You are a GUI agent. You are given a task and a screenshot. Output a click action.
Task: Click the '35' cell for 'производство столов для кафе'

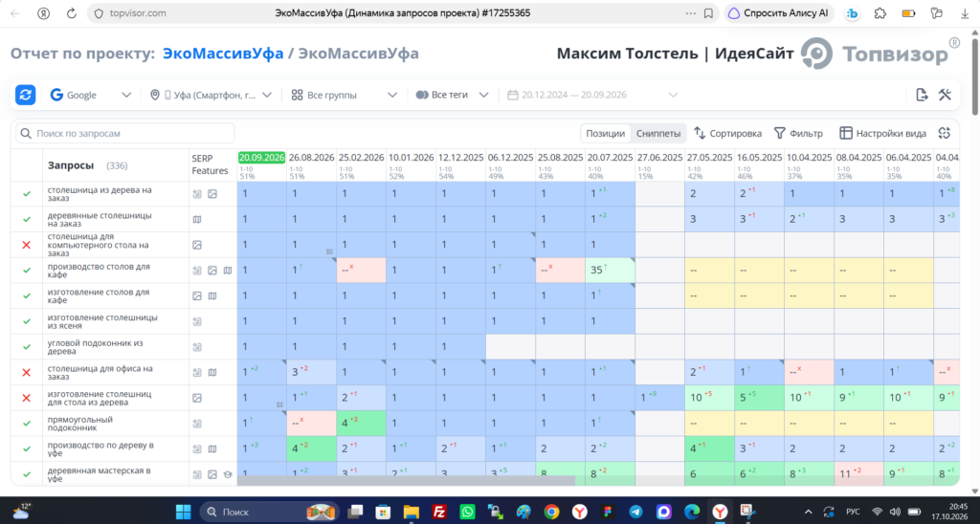[610, 271]
